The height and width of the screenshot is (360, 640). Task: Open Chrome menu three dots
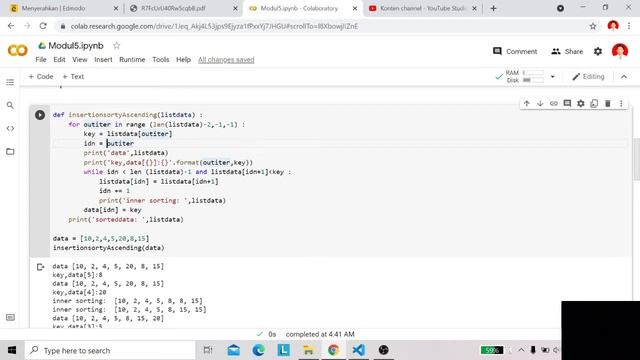629,26
